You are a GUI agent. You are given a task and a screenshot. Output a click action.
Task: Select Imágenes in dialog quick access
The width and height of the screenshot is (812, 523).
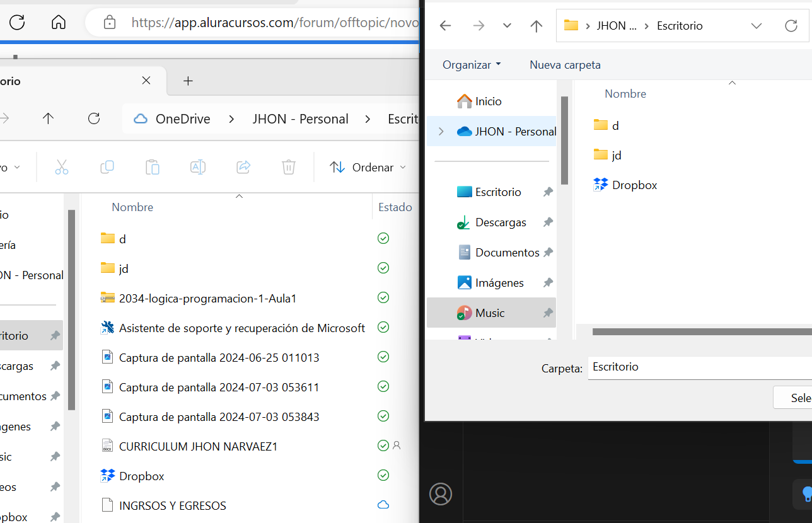coord(499,283)
